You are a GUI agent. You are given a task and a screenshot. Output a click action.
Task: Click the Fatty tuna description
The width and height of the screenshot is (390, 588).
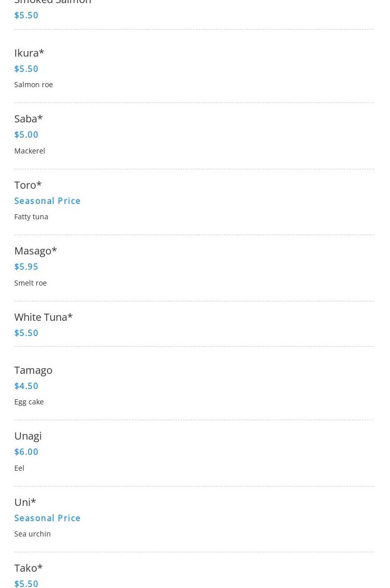pos(31,217)
